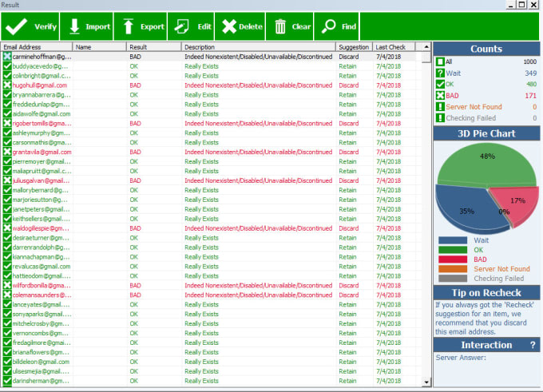The image size is (543, 392).
Task: Click the Interaction help question mark
Action: click(x=533, y=345)
